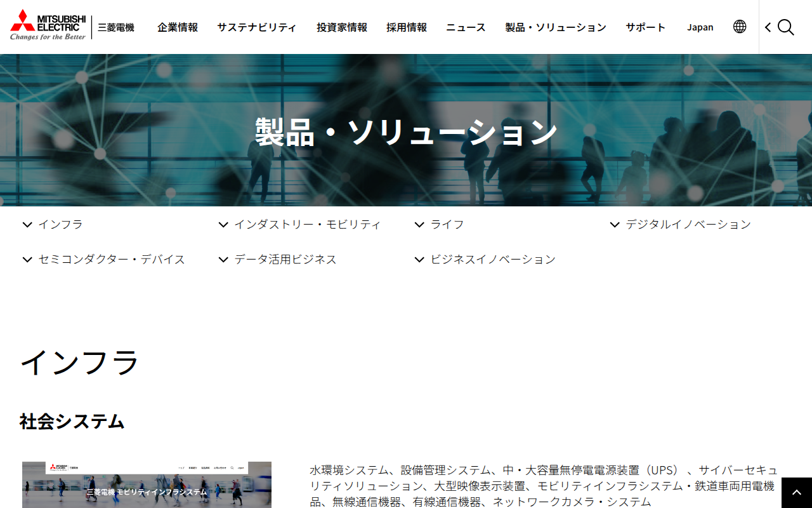Expand the インダストリー・モビリティ section

point(223,224)
